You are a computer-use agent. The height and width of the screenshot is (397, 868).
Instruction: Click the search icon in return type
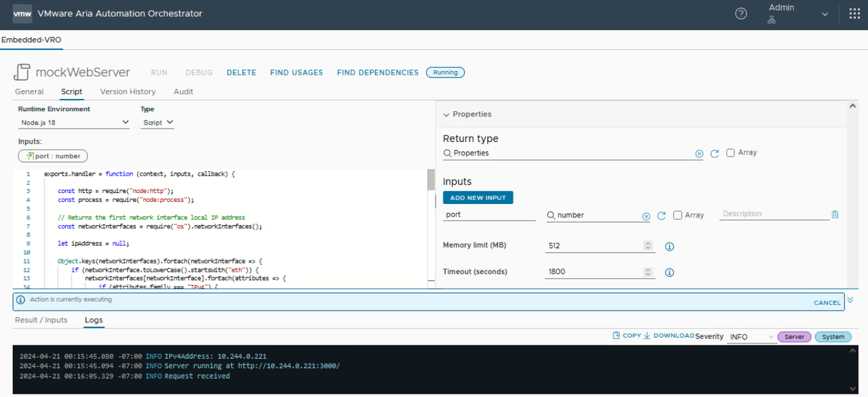[448, 153]
